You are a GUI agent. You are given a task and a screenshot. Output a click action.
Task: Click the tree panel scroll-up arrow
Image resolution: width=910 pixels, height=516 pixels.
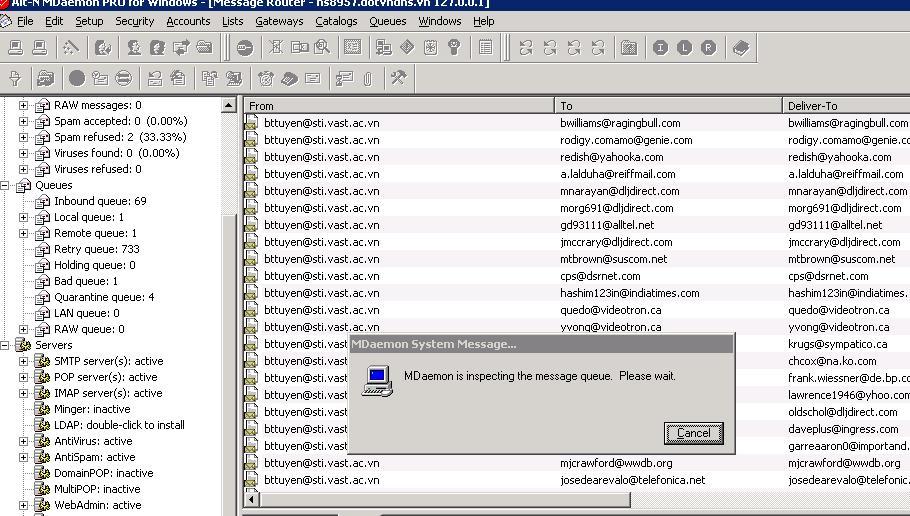pyautogui.click(x=229, y=106)
